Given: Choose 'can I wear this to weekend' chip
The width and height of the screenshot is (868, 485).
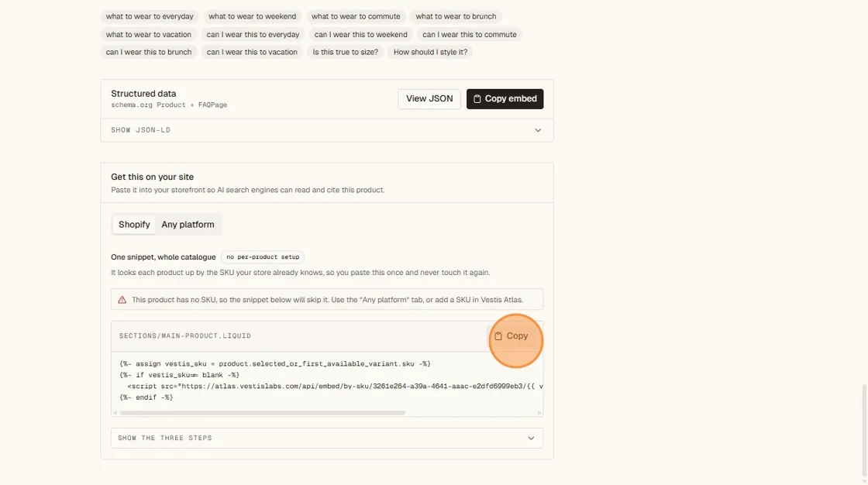Looking at the screenshot, I should coord(361,34).
